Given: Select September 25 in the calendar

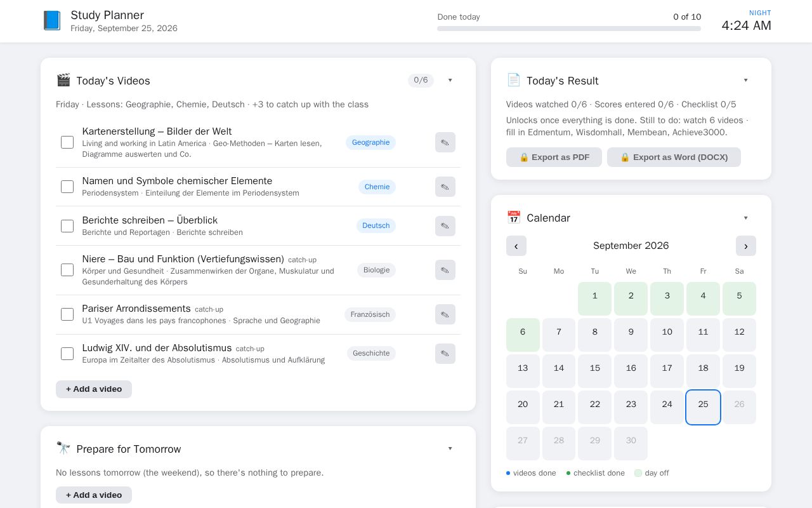Looking at the screenshot, I should 703,407.
